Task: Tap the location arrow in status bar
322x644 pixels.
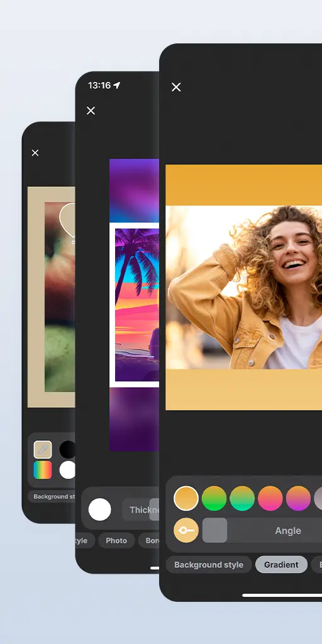Action: click(x=117, y=85)
